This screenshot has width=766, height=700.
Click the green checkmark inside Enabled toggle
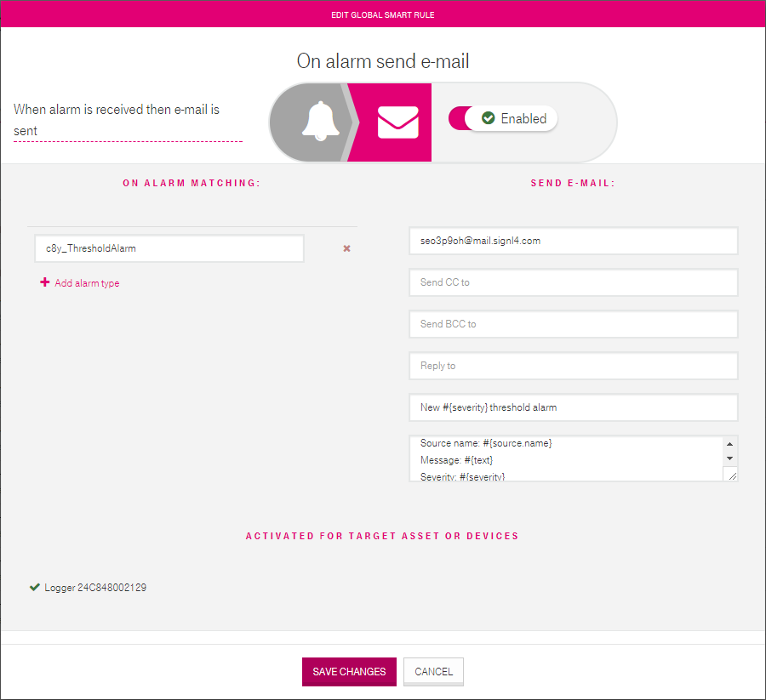488,118
